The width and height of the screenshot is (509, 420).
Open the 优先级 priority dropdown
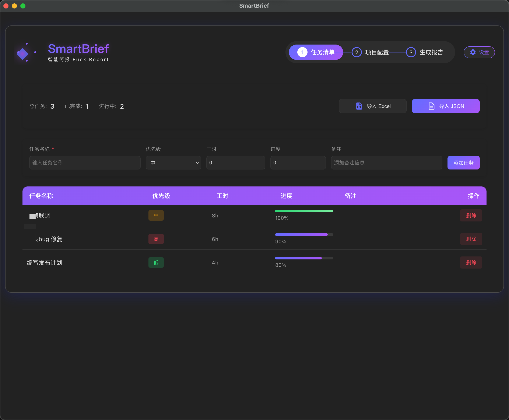pyautogui.click(x=173, y=162)
